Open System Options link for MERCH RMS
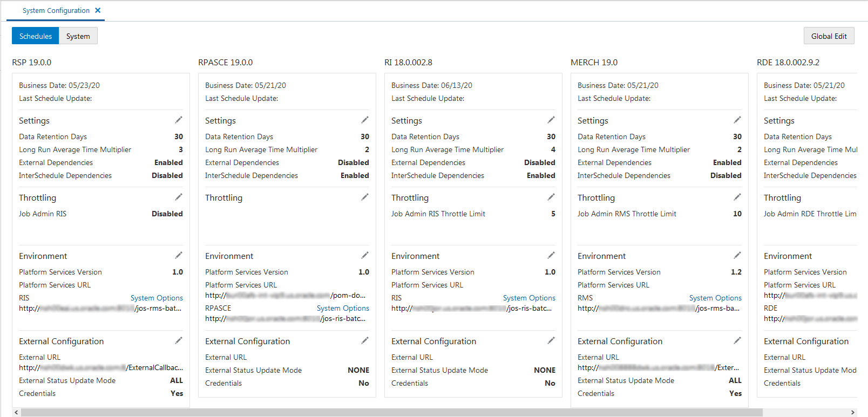The image size is (868, 417). [x=715, y=298]
